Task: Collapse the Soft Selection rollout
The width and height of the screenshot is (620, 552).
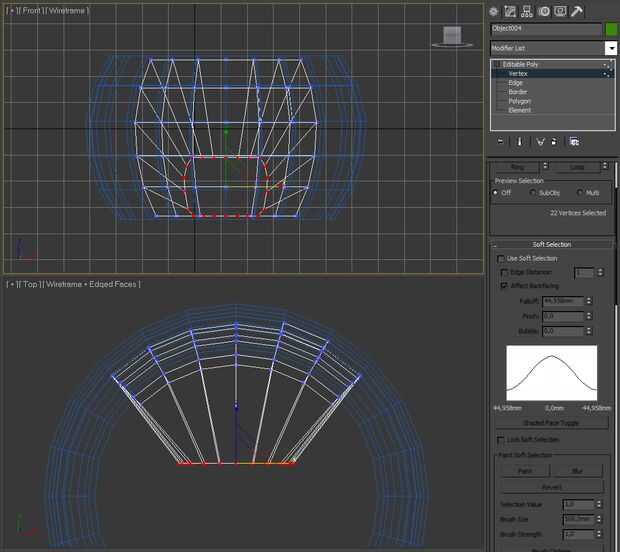Action: [552, 244]
